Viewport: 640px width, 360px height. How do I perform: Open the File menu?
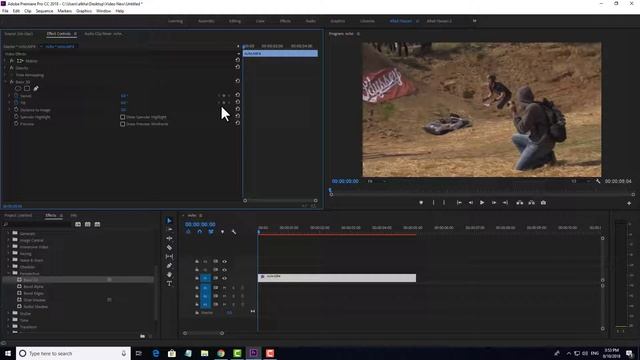pos(5,11)
